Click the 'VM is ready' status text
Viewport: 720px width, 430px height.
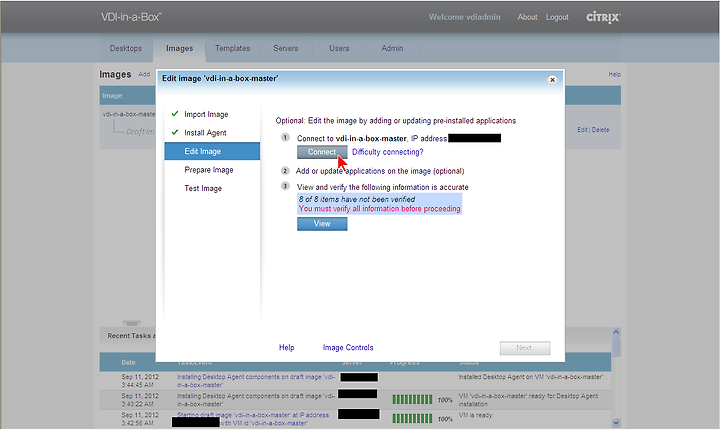point(475,415)
